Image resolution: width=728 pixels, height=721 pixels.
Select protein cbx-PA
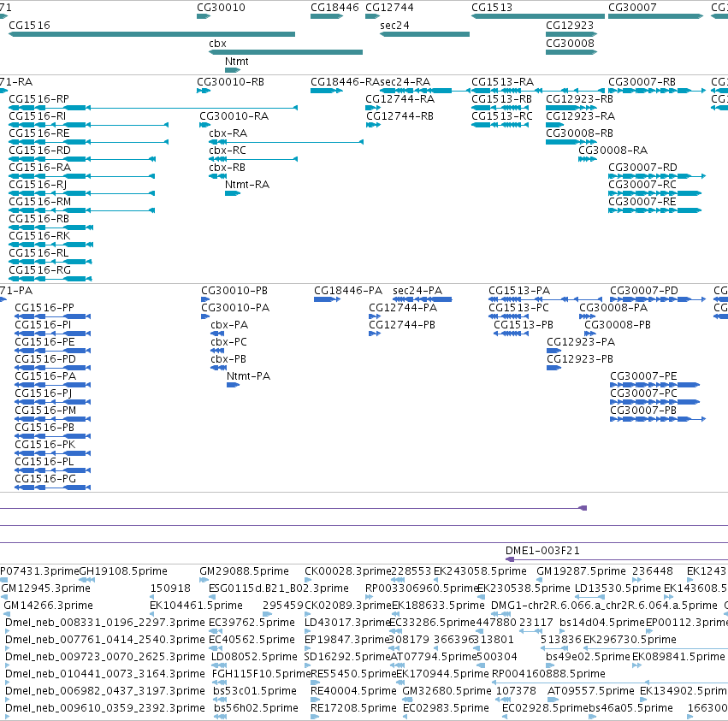point(217,334)
